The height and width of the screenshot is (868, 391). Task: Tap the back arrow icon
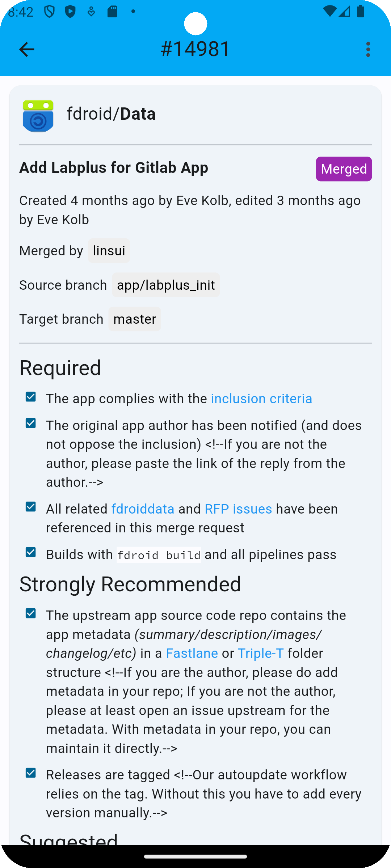pyautogui.click(x=26, y=49)
